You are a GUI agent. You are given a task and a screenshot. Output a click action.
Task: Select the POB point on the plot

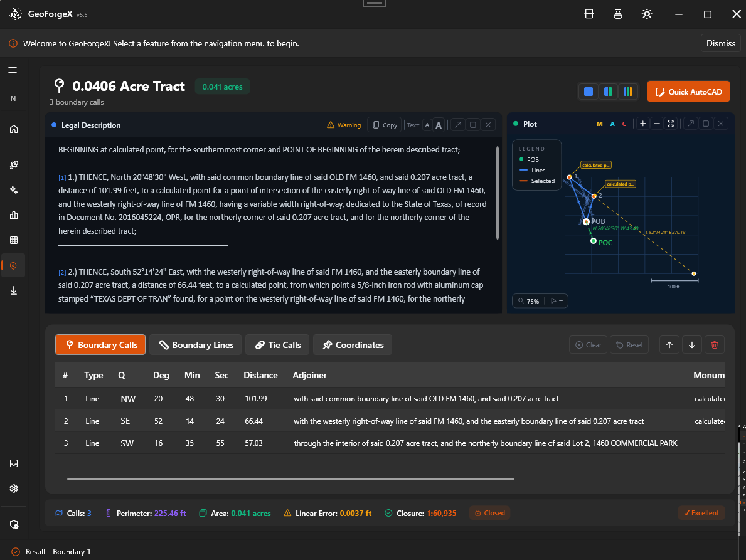587,221
